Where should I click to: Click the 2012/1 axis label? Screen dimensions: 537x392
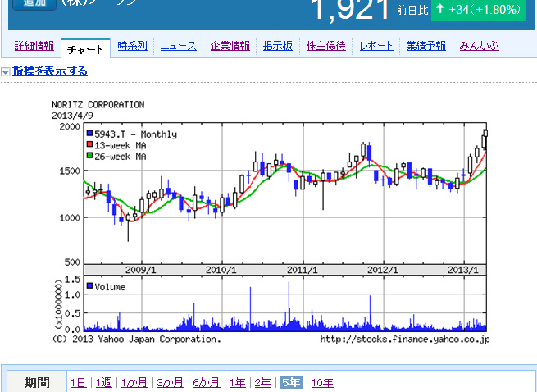[x=383, y=270]
